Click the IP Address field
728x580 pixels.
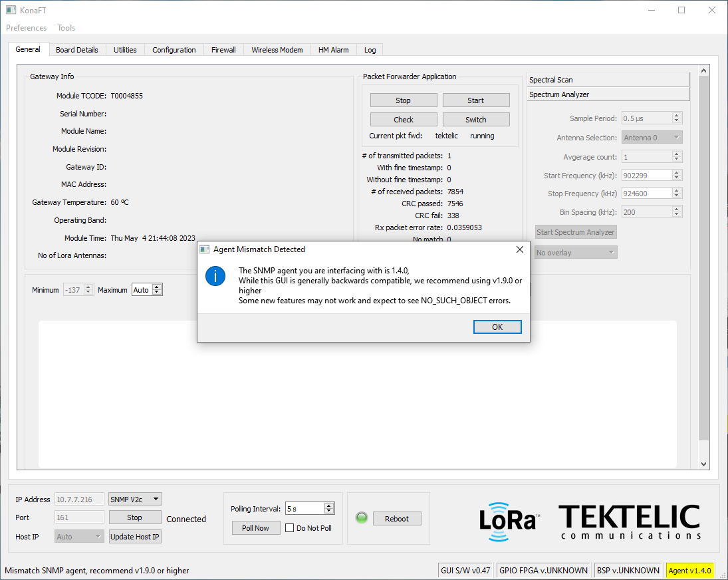coord(79,500)
